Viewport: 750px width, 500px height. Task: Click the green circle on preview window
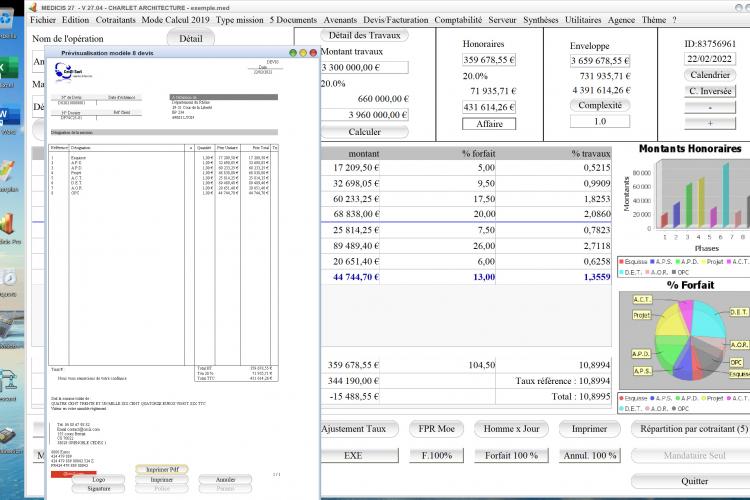[293, 53]
